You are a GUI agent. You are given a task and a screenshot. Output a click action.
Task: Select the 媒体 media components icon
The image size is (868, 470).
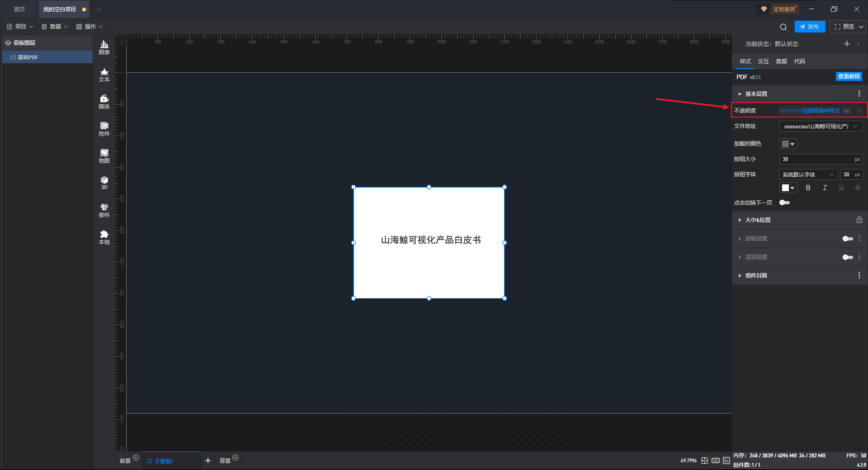tap(104, 102)
